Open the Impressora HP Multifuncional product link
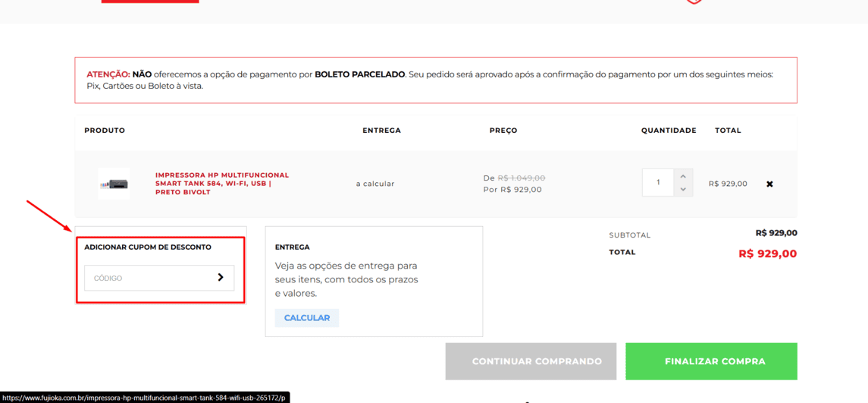Image resolution: width=868 pixels, height=403 pixels. pos(222,184)
